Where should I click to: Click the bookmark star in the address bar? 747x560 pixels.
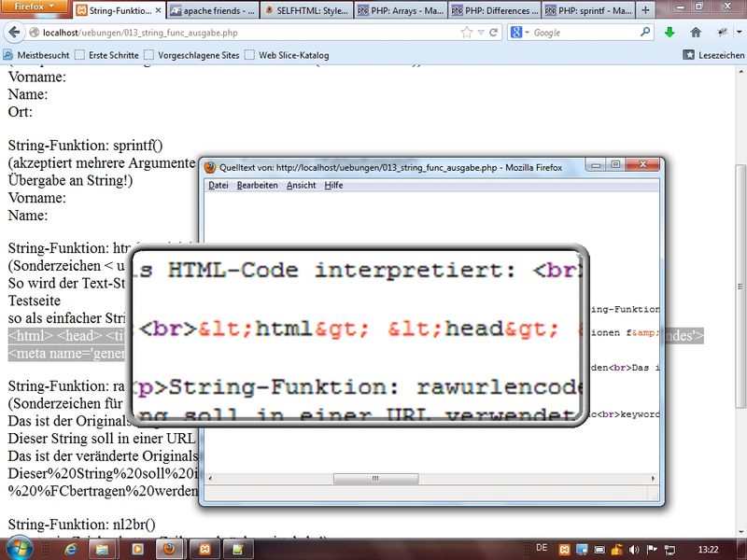point(467,33)
